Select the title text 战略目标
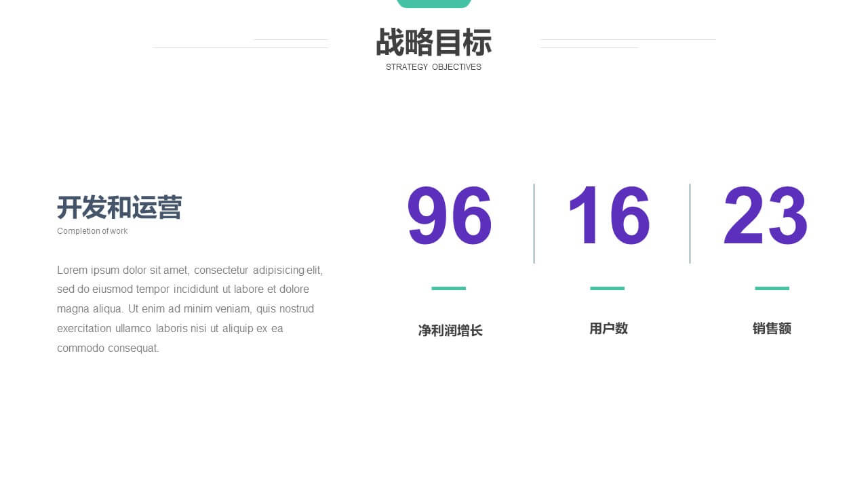Image resolution: width=868 pixels, height=488 pixels. [433, 43]
